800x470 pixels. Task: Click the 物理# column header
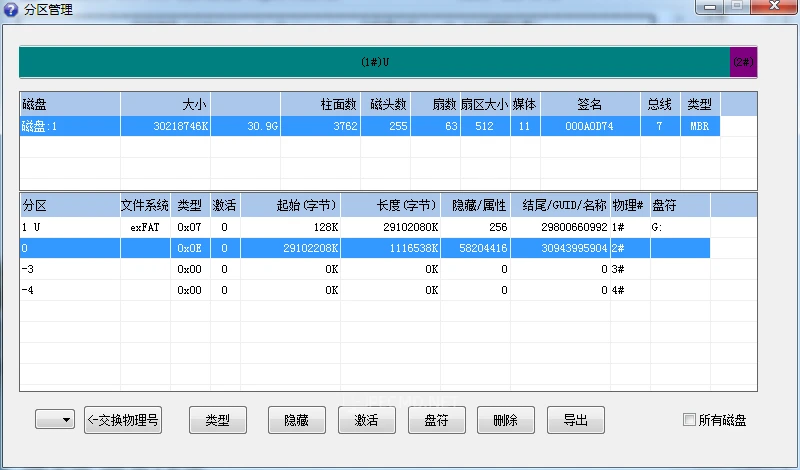(630, 205)
